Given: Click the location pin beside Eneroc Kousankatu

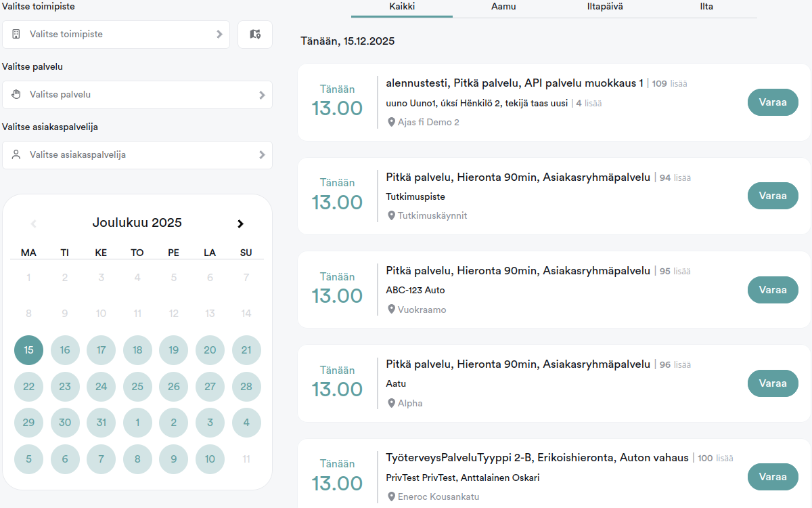Looking at the screenshot, I should (391, 496).
